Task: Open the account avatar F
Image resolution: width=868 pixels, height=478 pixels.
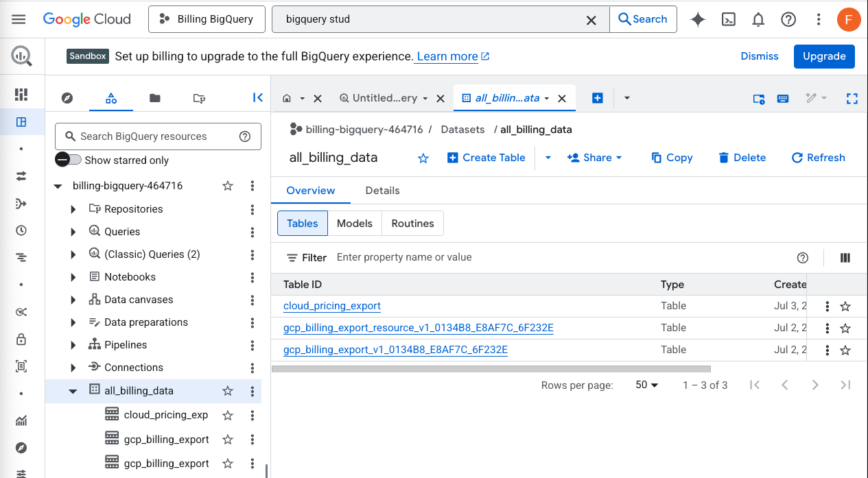Action: (x=849, y=19)
